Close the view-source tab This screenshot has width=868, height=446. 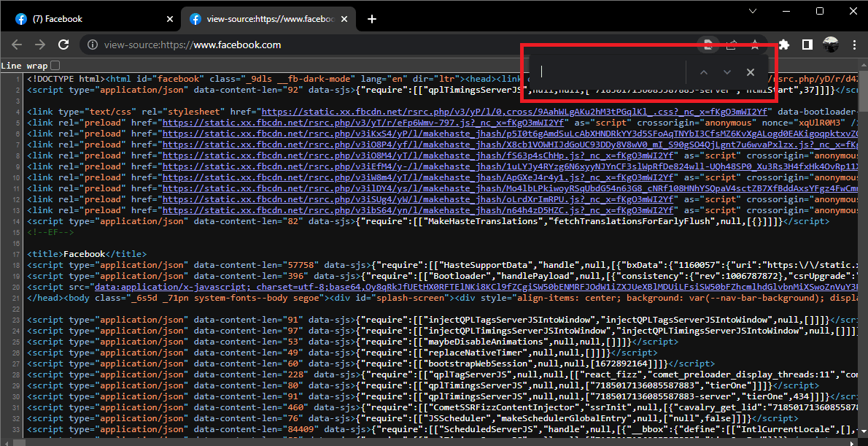[x=344, y=19]
